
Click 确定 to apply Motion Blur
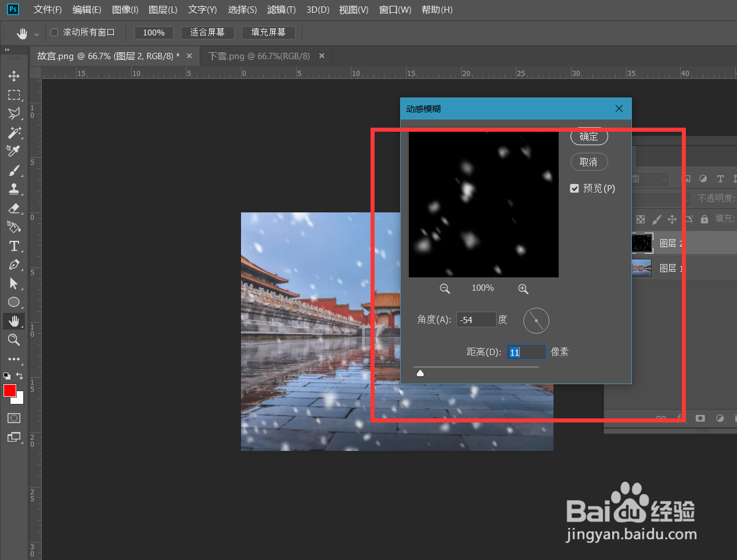(x=589, y=136)
